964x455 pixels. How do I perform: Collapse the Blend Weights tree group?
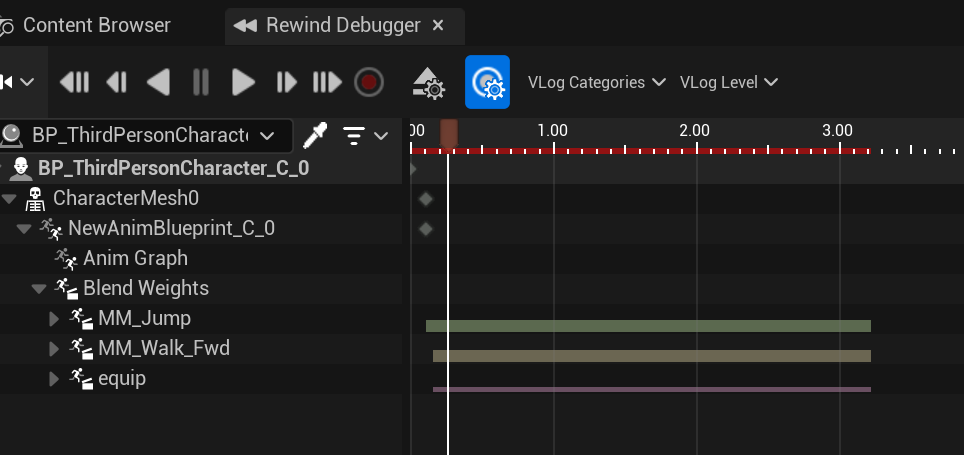tap(39, 289)
